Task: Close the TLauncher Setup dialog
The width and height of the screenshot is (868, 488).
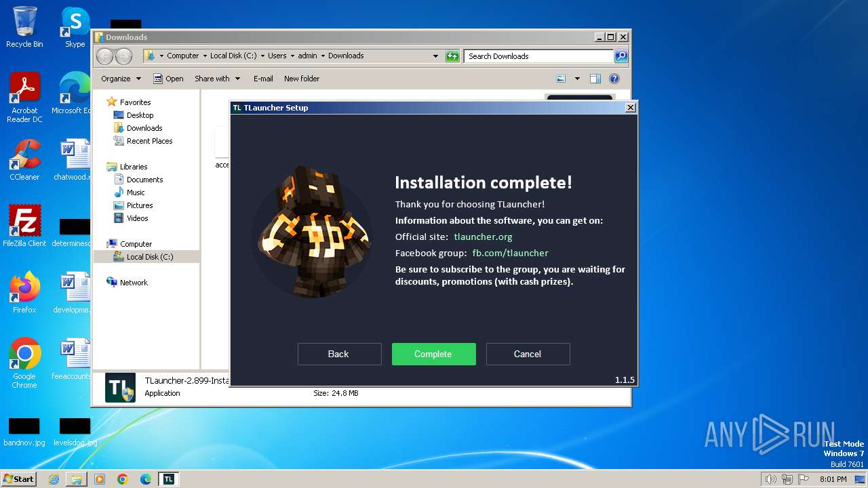Action: 630,107
